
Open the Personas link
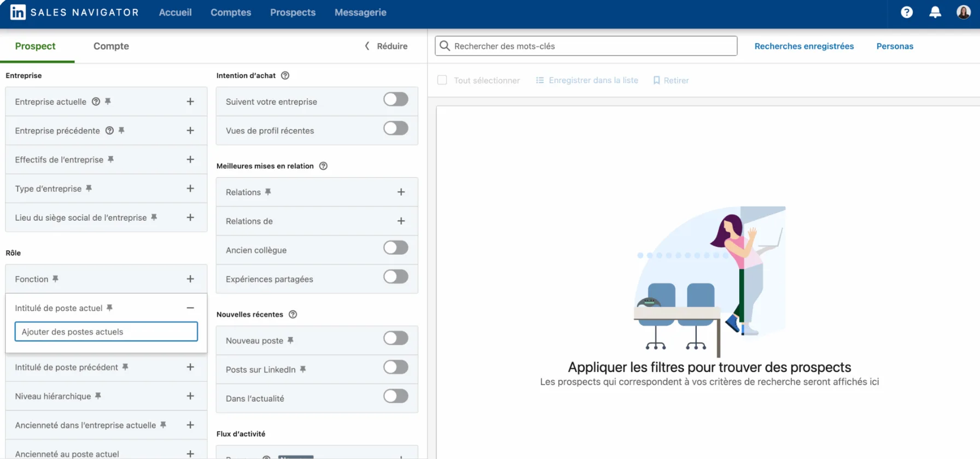pyautogui.click(x=895, y=46)
